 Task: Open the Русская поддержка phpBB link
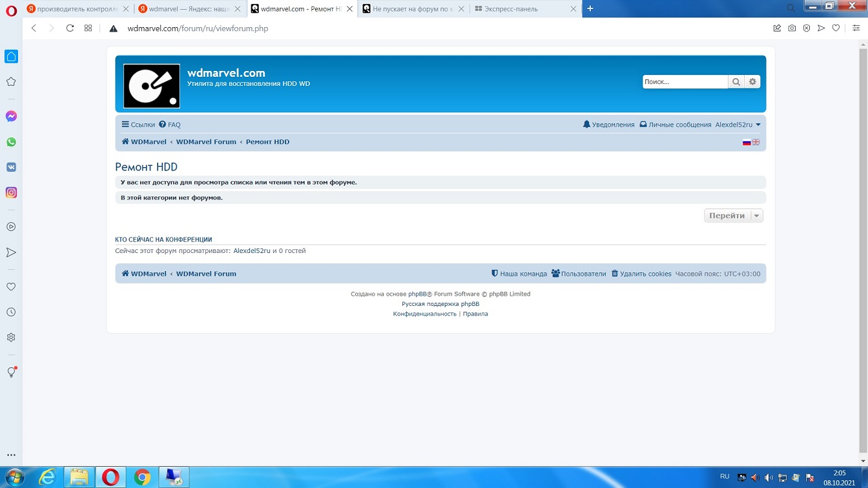440,304
